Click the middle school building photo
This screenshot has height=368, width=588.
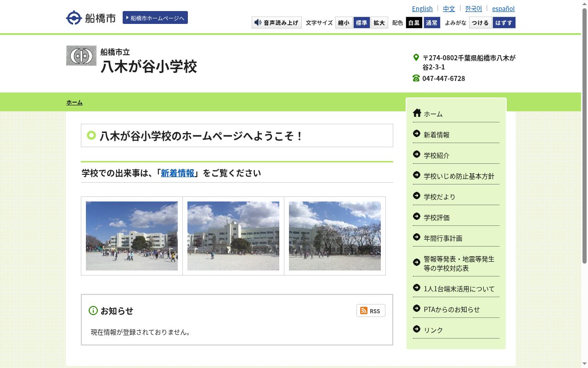(233, 236)
